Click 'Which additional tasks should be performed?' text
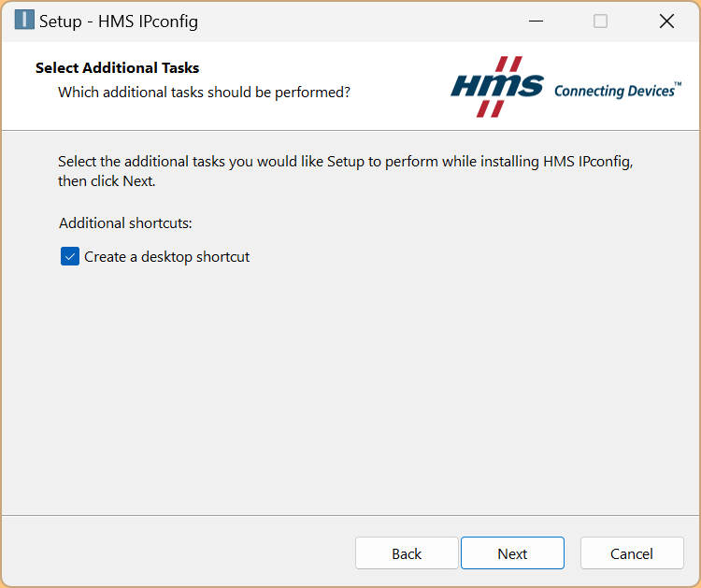 (204, 93)
